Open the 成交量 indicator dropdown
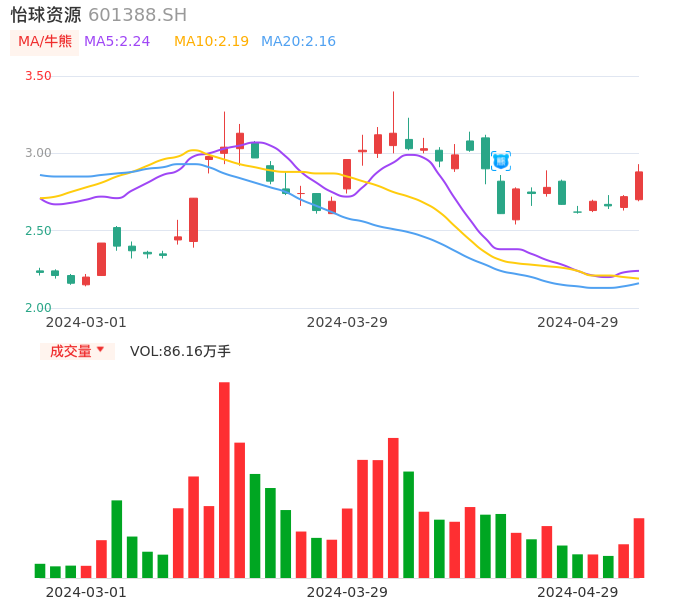 (78, 351)
